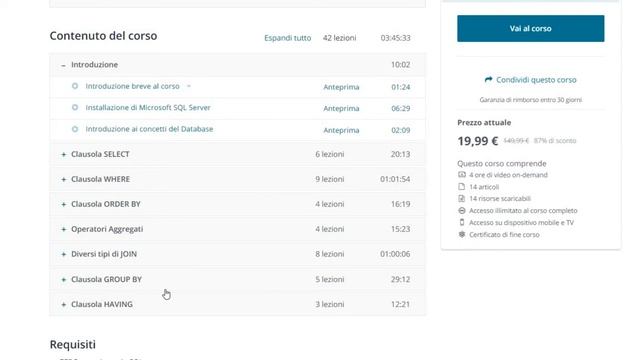Expand the Clausola SELECT section
The image size is (640, 360).
63,154
